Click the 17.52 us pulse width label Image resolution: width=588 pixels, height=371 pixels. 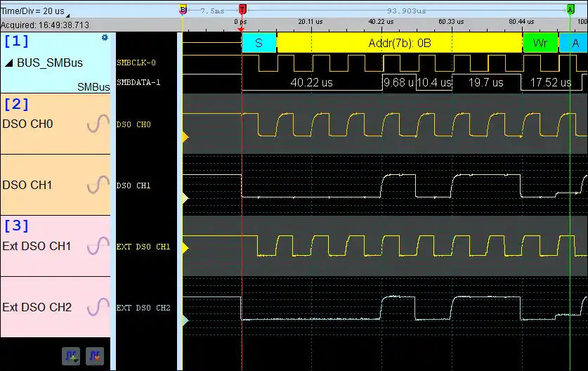(x=551, y=82)
